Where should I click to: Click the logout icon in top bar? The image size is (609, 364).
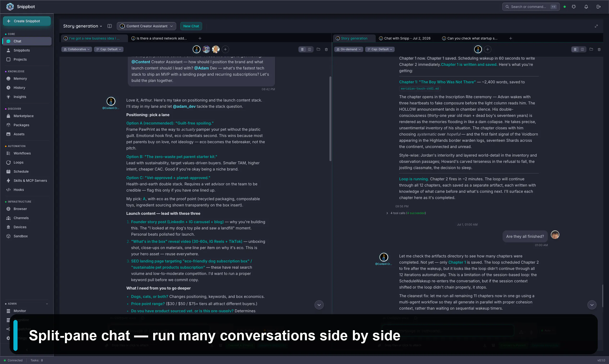[598, 7]
